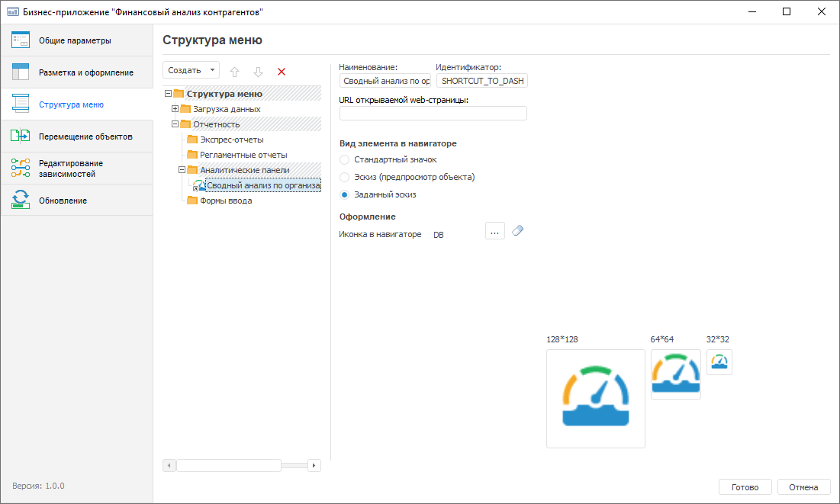Click the Moving objects (Перемещение объектов) icon
This screenshot has height=504, width=840.
pyautogui.click(x=21, y=136)
